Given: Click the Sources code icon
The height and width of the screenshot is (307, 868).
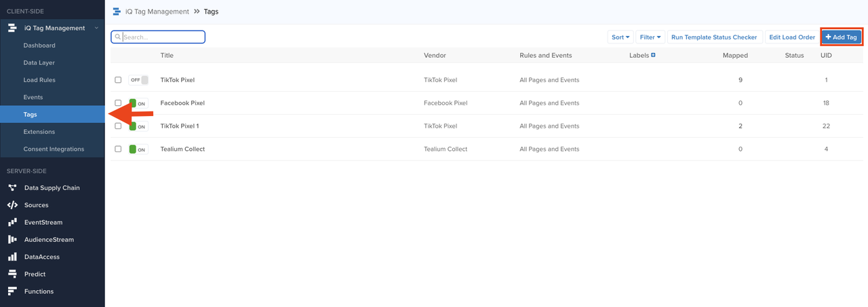Looking at the screenshot, I should 12,205.
